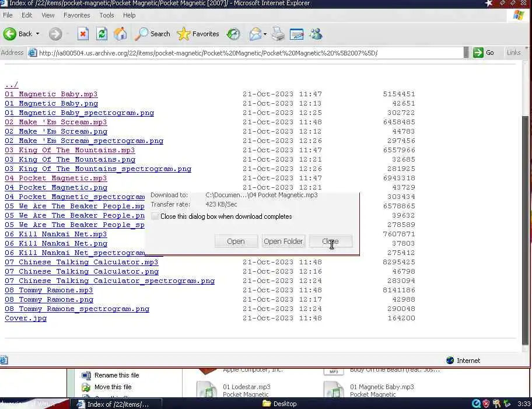The width and height of the screenshot is (532, 409).
Task: Select 01 Lodestar.mp3 file in Explorer window
Action: coord(234,390)
